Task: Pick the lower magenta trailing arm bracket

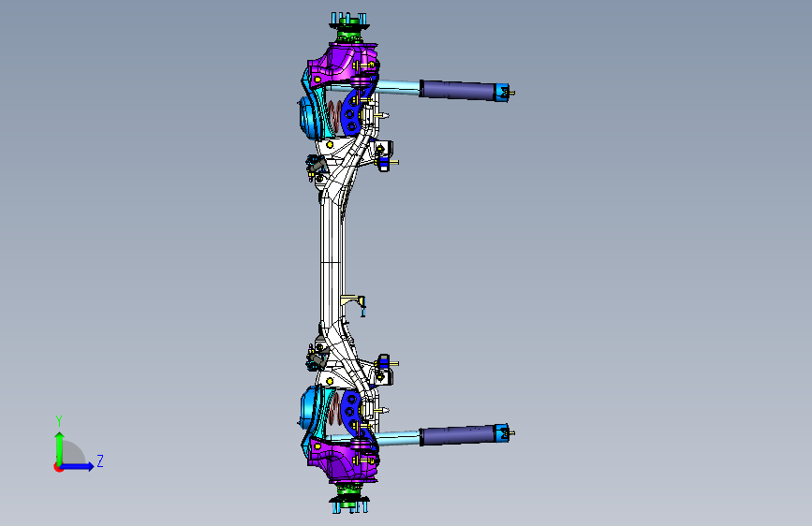Action: (x=344, y=460)
